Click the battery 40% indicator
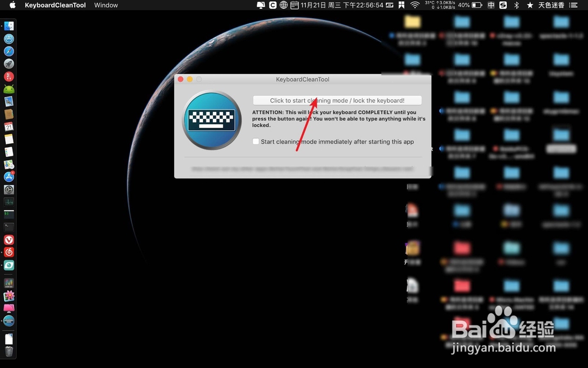 (470, 5)
